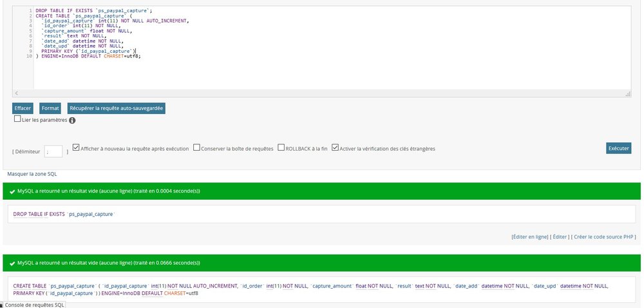
Task: Open the info icon beside Lier les paramètres
Action: tap(72, 120)
